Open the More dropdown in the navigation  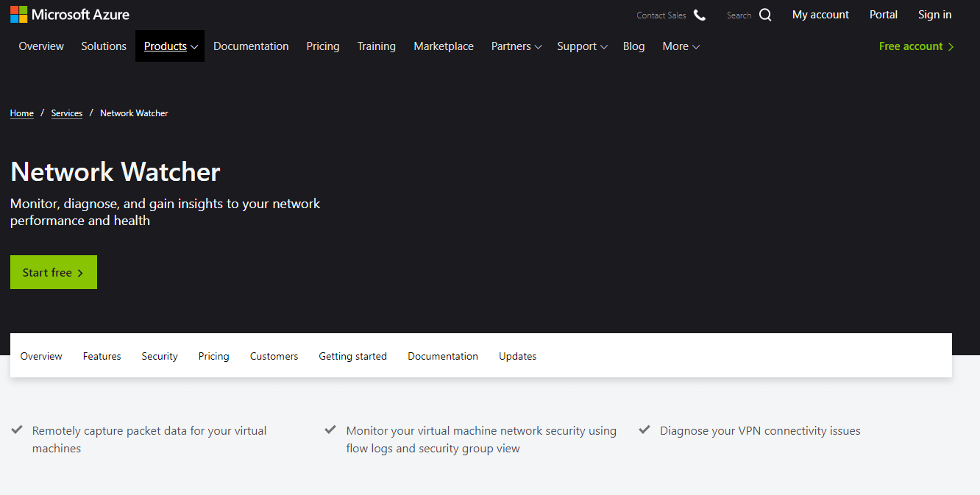pyautogui.click(x=696, y=46)
